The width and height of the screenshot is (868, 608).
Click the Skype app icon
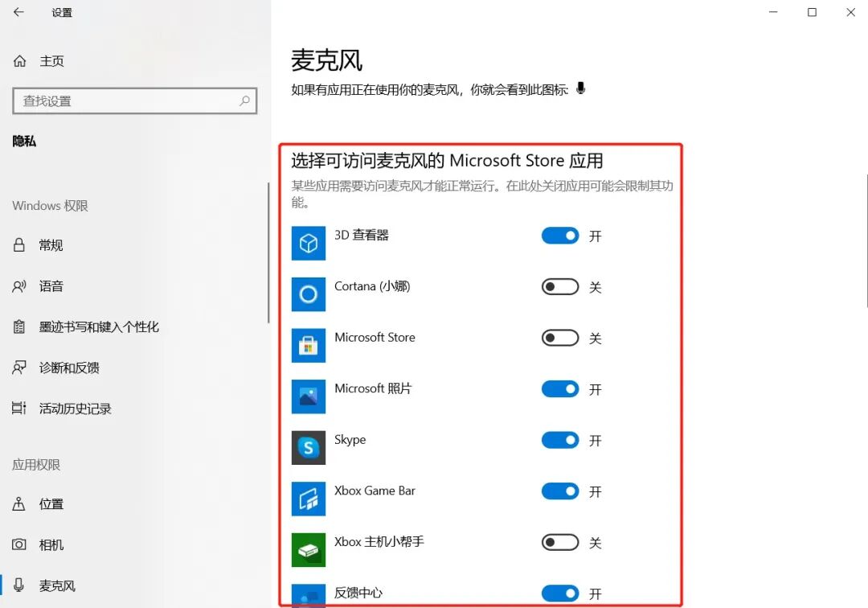point(309,447)
